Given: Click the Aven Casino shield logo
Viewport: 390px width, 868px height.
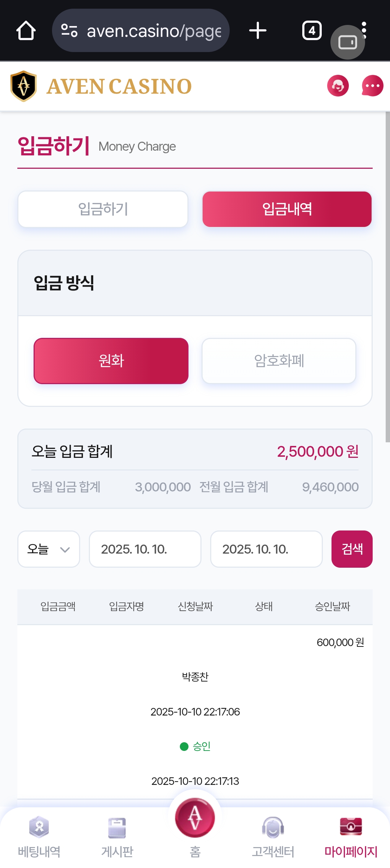Looking at the screenshot, I should click(24, 86).
